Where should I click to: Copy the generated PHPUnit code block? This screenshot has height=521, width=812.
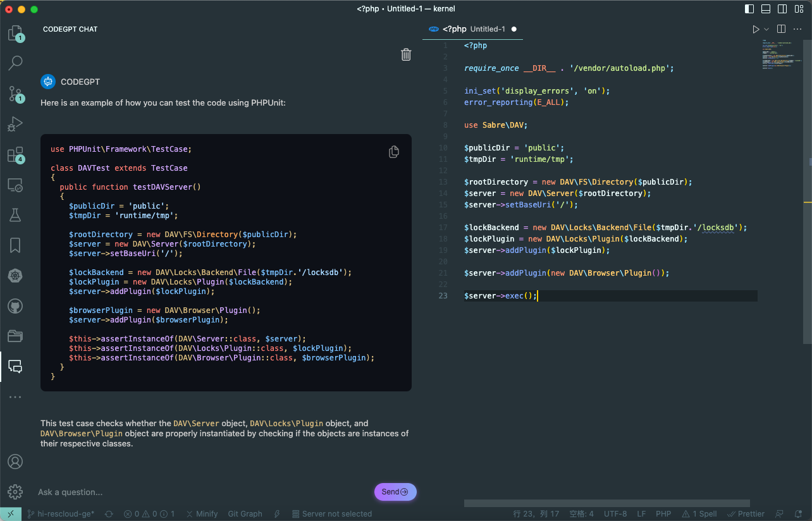(393, 152)
